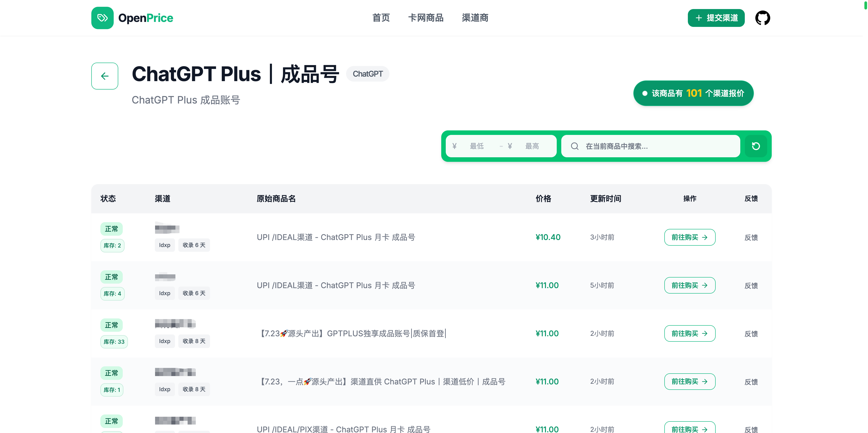Click 前往购买 in the 库存: 33 row
This screenshot has width=868, height=433.
(690, 334)
